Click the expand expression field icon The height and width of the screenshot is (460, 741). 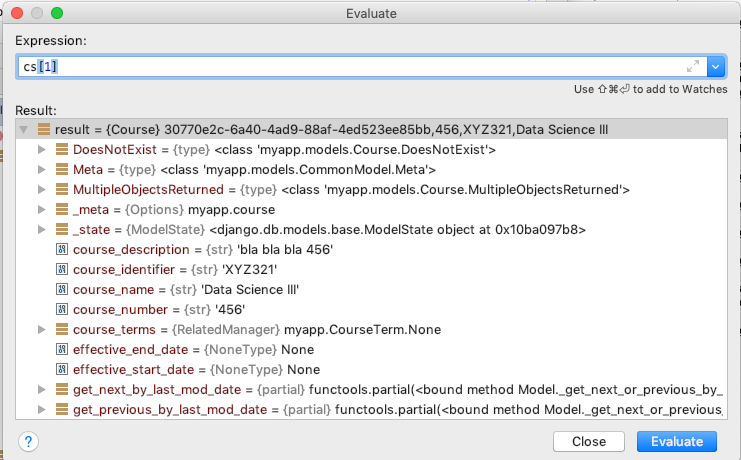coord(693,67)
